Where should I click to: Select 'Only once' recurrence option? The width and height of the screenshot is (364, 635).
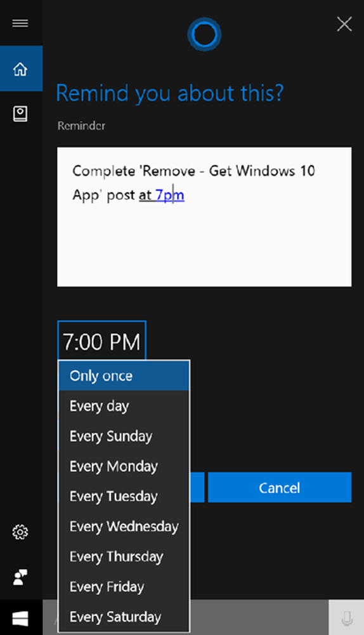(124, 376)
